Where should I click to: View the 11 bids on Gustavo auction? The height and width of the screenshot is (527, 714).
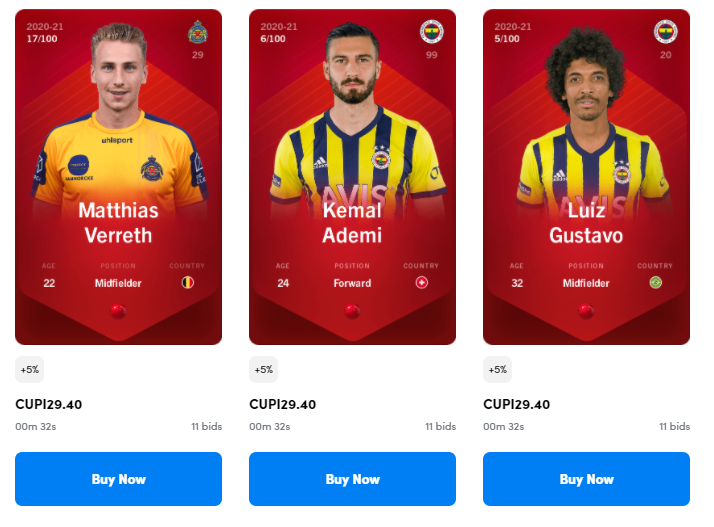click(x=675, y=426)
